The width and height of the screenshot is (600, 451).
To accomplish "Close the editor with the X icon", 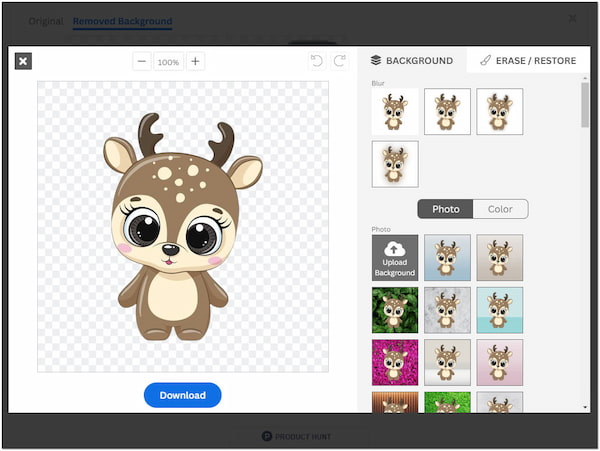I will (x=24, y=61).
